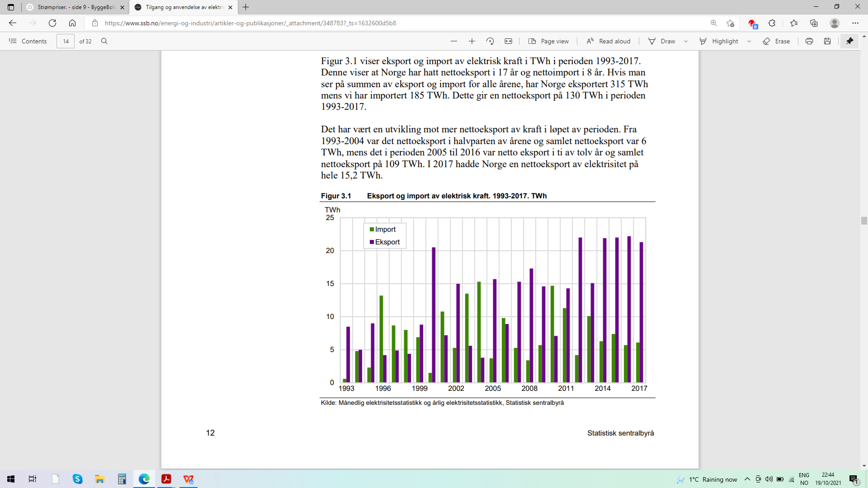Click the green Import legend swatch
This screenshot has width=868, height=488.
click(x=372, y=230)
